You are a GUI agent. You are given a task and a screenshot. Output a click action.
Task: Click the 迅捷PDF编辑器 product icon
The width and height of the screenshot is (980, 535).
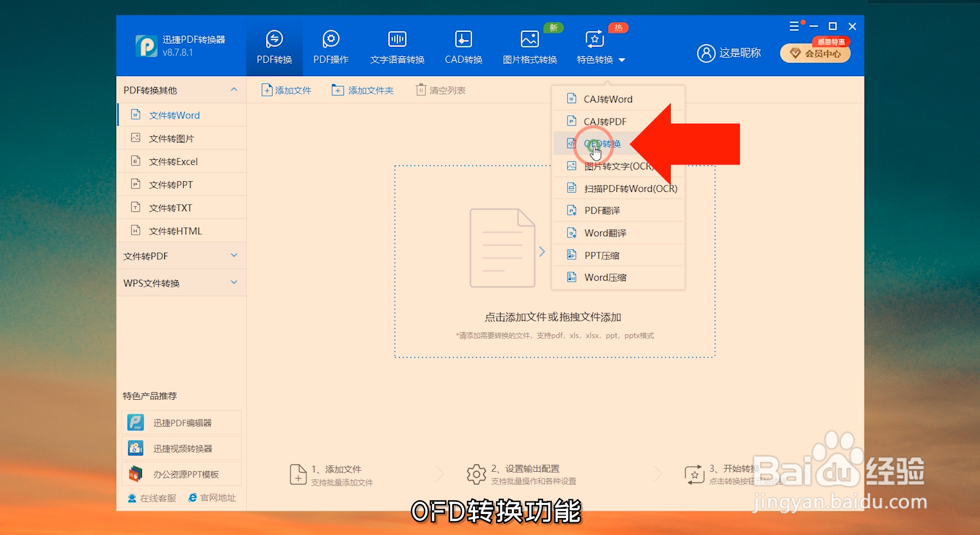135,423
